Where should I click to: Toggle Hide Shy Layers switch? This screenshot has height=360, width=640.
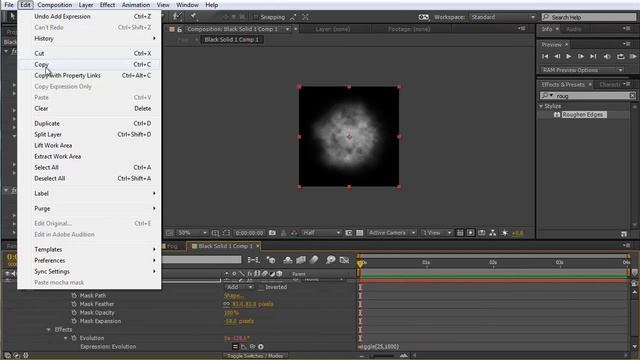click(288, 260)
